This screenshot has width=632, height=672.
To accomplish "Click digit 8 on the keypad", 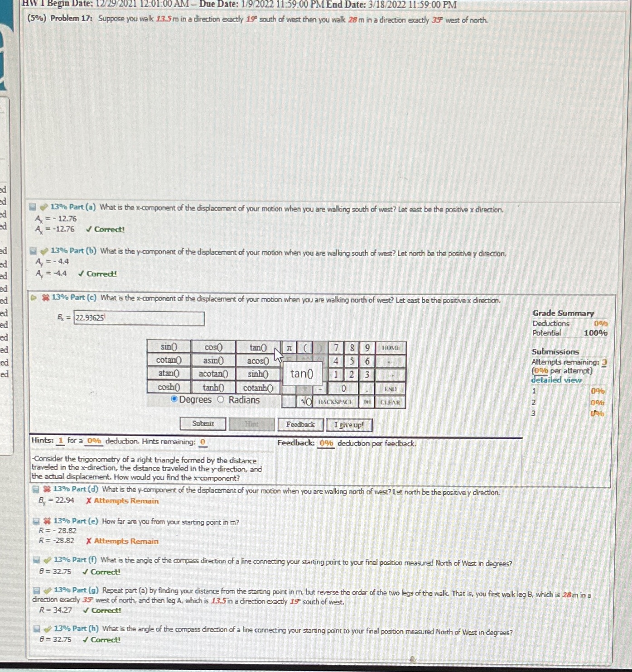I will pyautogui.click(x=352, y=348).
